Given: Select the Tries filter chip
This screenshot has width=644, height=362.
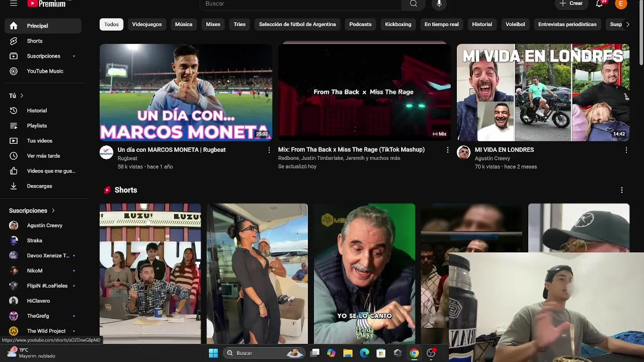Looking at the screenshot, I should pyautogui.click(x=239, y=24).
